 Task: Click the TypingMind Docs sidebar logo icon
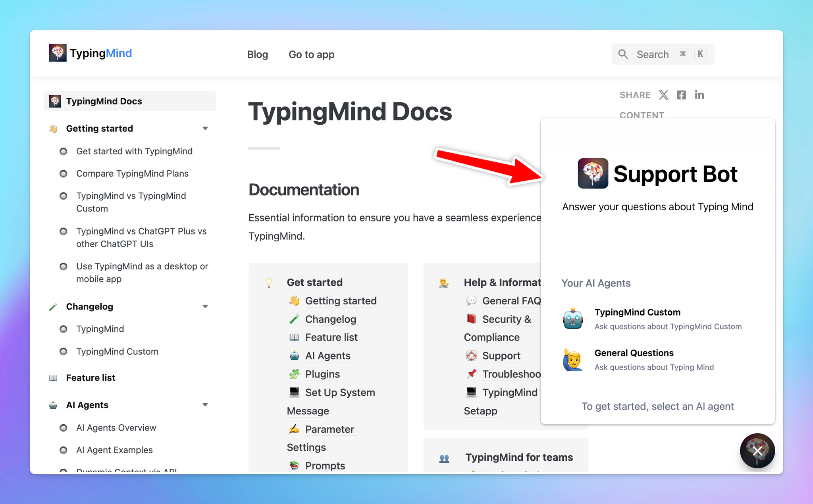point(55,101)
